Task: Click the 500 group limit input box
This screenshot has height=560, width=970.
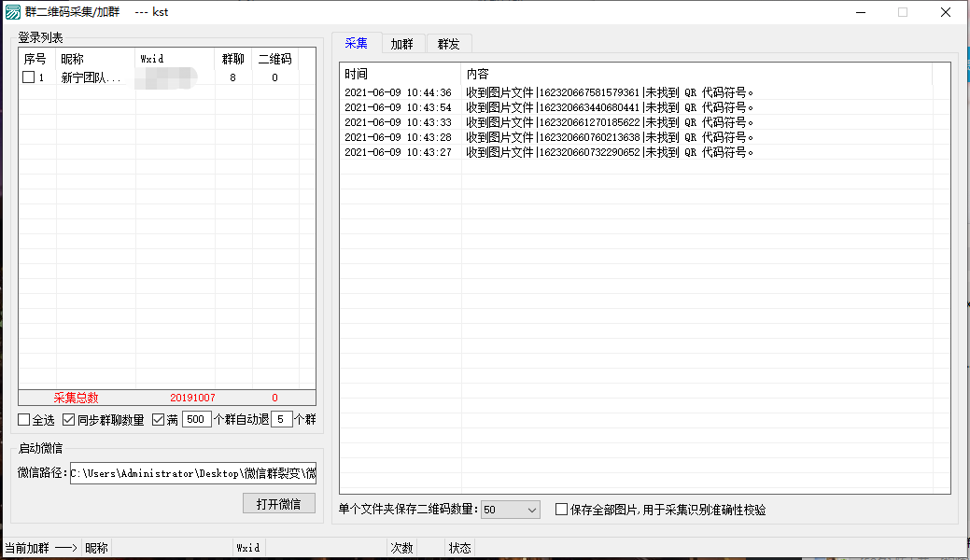Action: 197,420
